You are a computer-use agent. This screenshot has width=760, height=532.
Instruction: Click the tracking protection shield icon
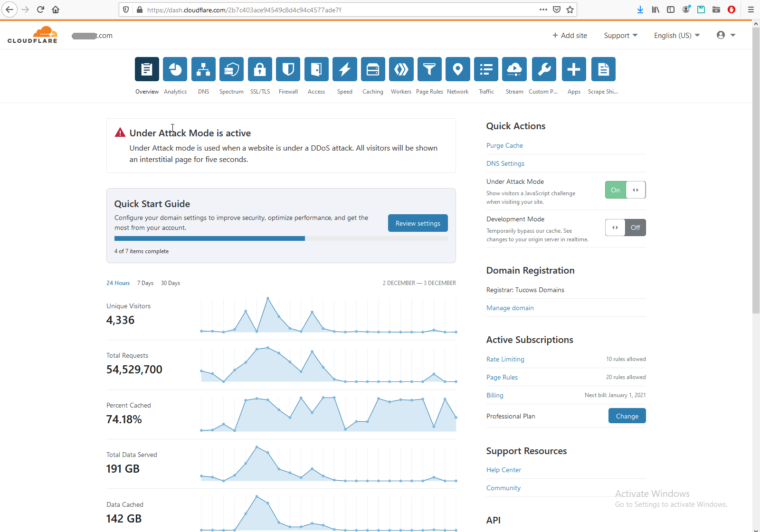tap(125, 9)
